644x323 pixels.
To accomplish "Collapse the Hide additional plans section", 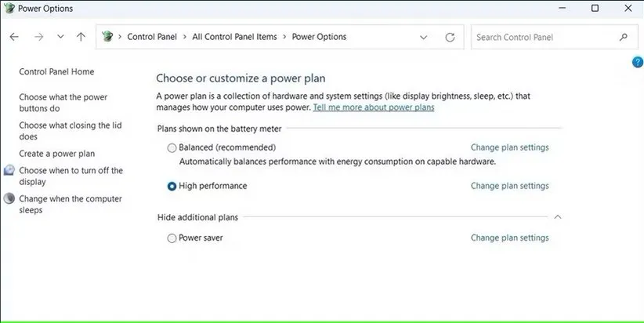I will (557, 217).
